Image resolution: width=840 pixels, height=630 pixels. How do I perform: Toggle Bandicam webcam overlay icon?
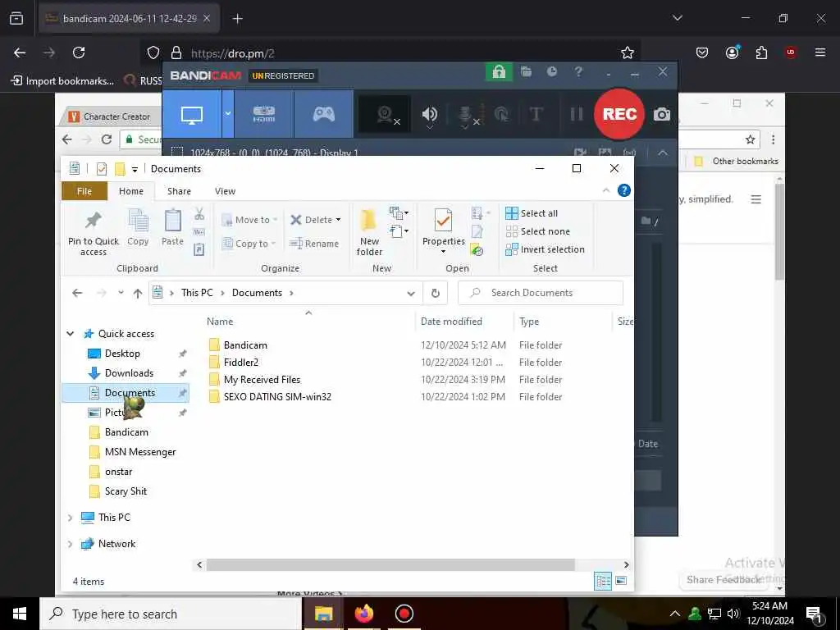[x=386, y=114]
